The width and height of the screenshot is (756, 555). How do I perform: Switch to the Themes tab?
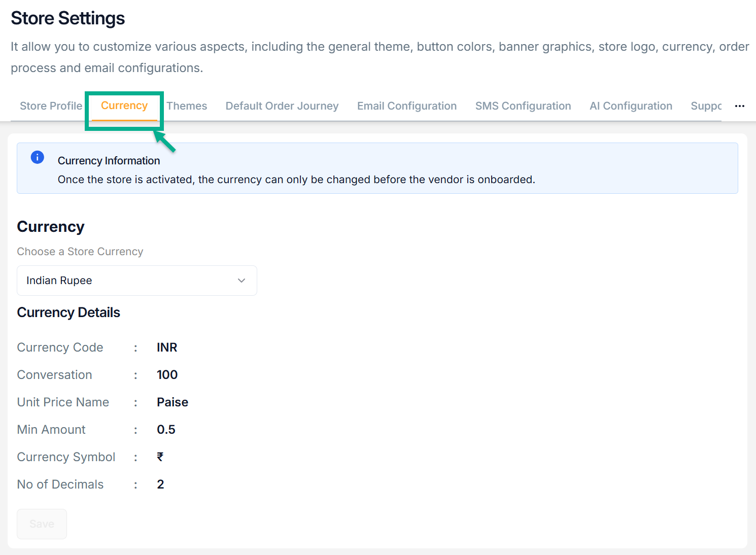point(187,106)
